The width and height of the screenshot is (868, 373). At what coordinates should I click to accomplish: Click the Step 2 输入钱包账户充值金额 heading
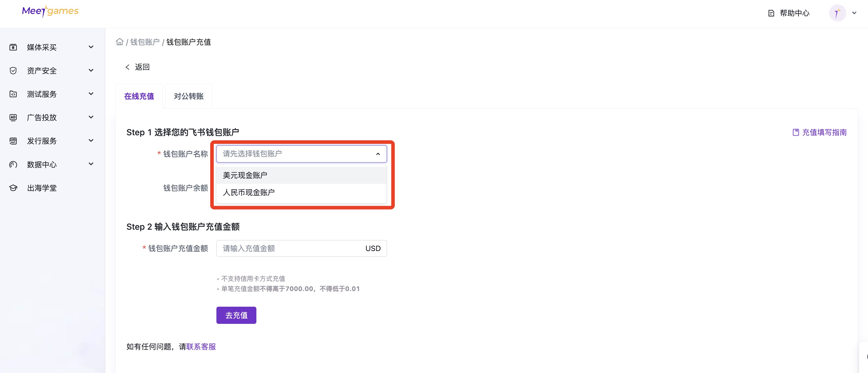[183, 227]
